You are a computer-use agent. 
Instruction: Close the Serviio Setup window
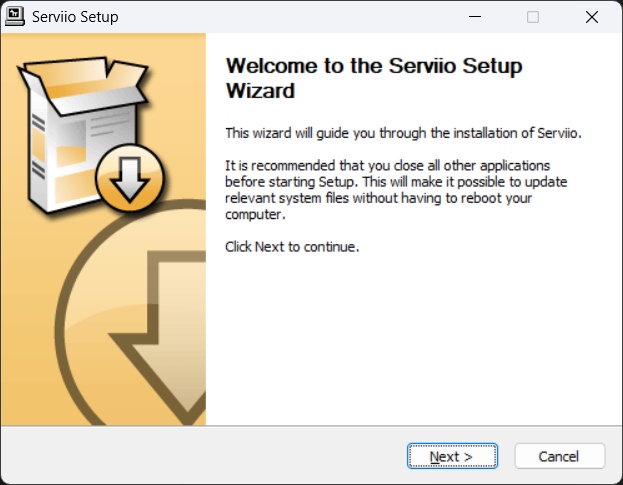tap(592, 17)
